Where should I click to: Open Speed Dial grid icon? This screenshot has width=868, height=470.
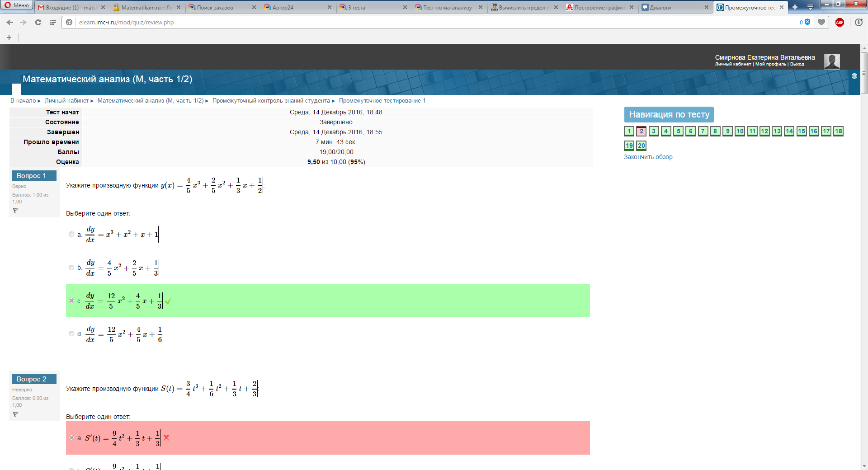pos(53,22)
